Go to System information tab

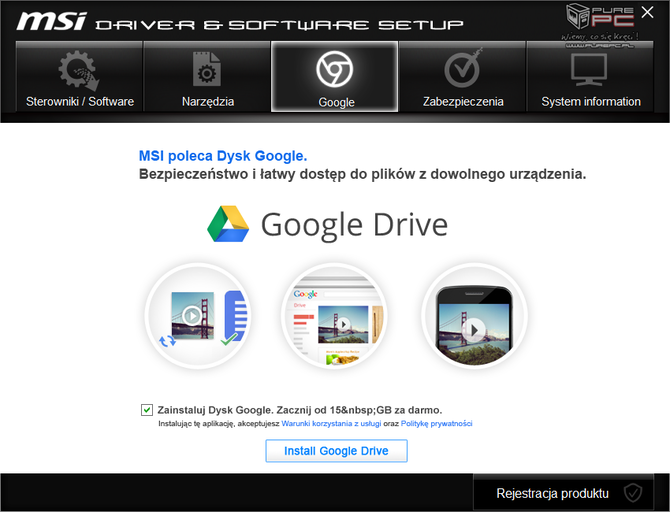pyautogui.click(x=590, y=77)
